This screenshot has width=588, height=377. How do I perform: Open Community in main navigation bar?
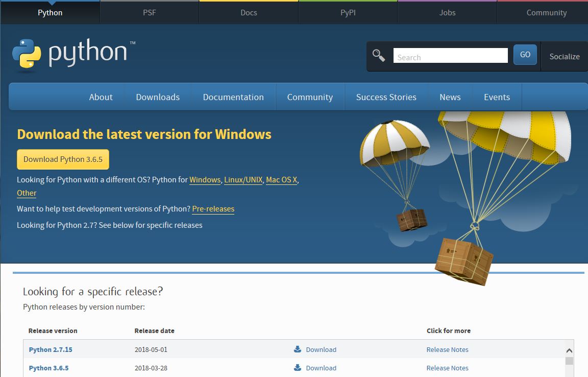coord(310,97)
